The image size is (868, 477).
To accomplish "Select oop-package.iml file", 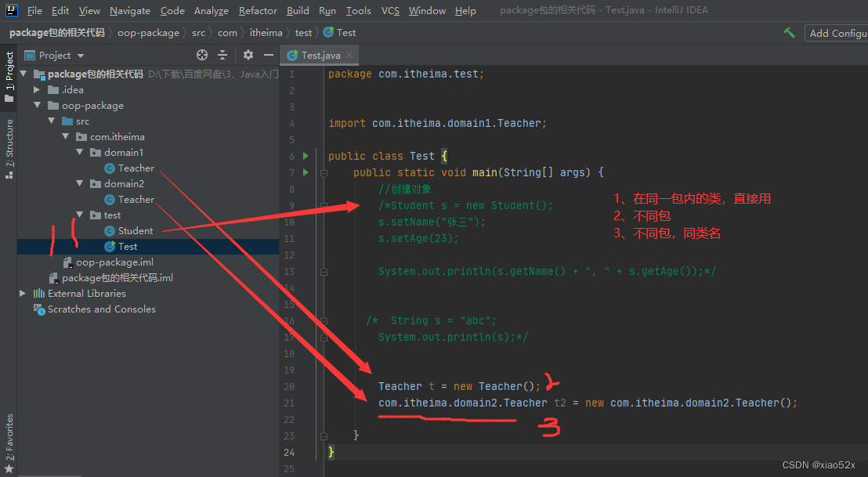I will point(114,262).
